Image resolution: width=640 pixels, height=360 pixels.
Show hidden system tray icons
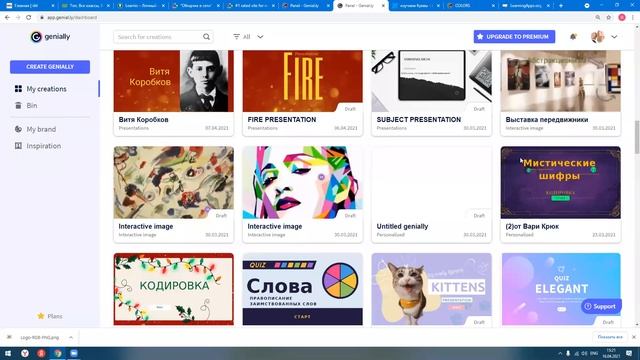pos(560,353)
